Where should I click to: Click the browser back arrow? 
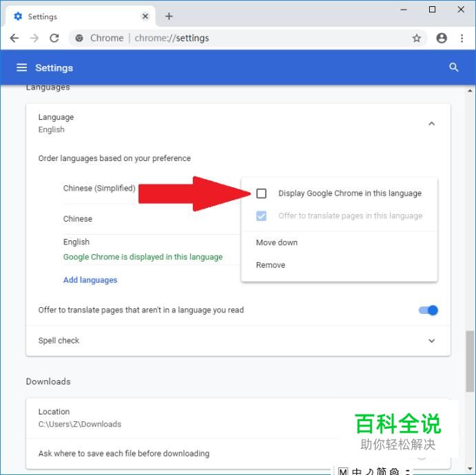(x=14, y=38)
